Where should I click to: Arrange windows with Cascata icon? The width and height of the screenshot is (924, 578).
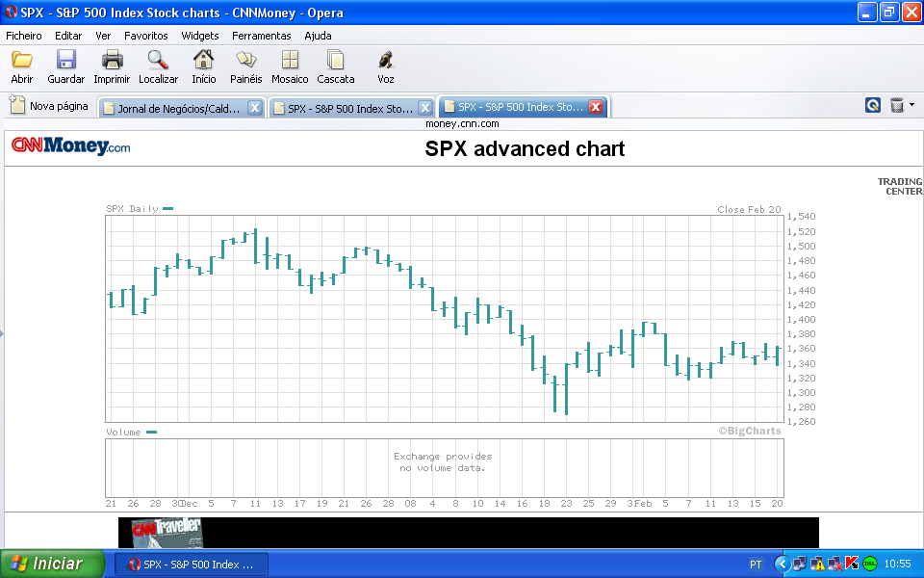335,60
